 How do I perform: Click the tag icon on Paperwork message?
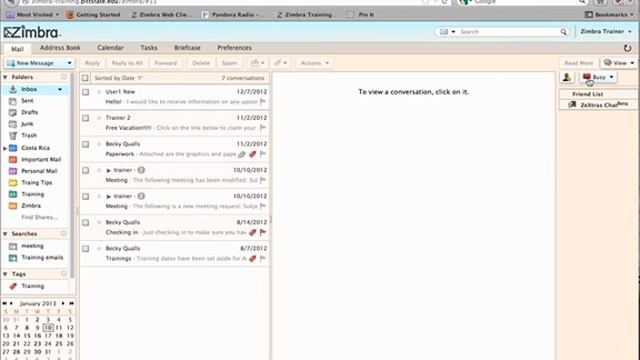click(x=253, y=154)
